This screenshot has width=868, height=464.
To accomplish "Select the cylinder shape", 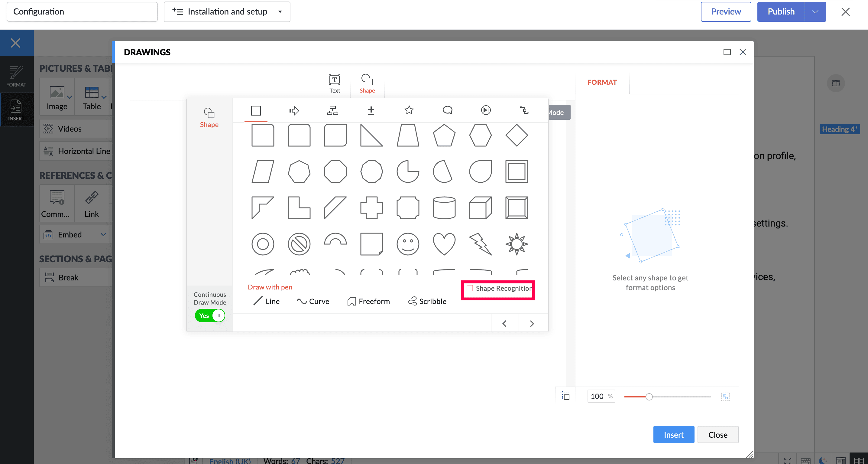I will 444,208.
